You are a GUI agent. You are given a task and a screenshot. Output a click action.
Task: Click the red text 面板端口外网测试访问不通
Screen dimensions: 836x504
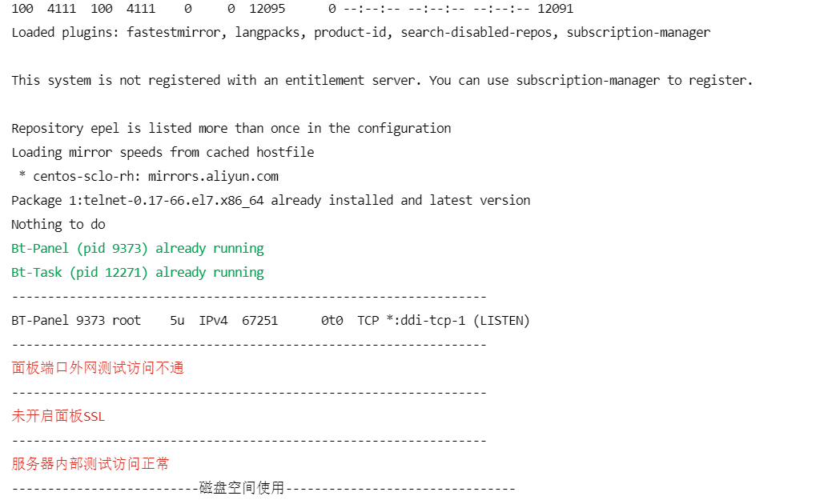pos(98,368)
